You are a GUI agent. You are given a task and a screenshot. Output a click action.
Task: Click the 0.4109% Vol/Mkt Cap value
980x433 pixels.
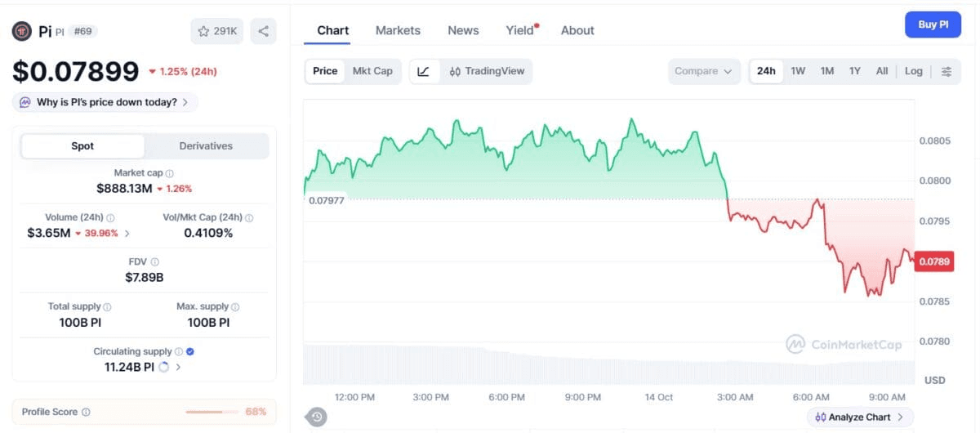[208, 234]
